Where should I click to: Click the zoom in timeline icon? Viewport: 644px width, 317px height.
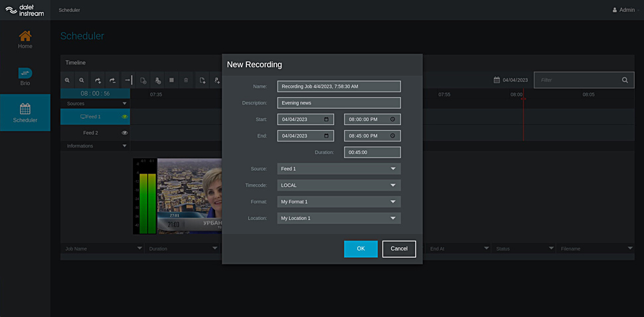tap(68, 80)
